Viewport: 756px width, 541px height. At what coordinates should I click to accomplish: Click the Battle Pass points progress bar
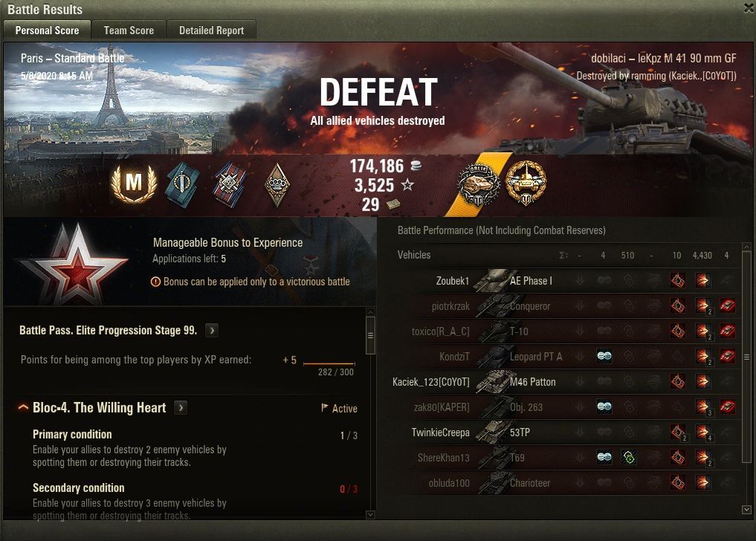[x=329, y=363]
